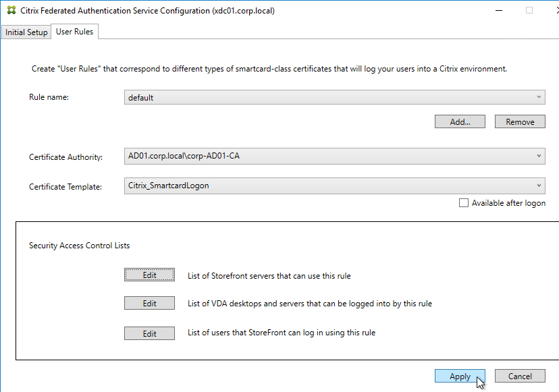Image resolution: width=559 pixels, height=392 pixels.
Task: Click the AD01.corp.local\corp-AD01-CA field
Action: tap(334, 156)
